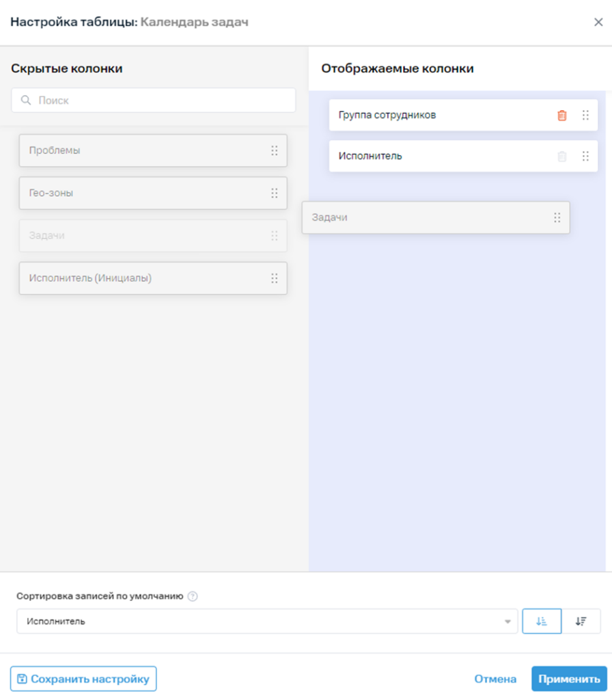This screenshot has height=700, width=612.
Task: Click the drag handle of the displayed Исполнитель
Action: coord(585,157)
